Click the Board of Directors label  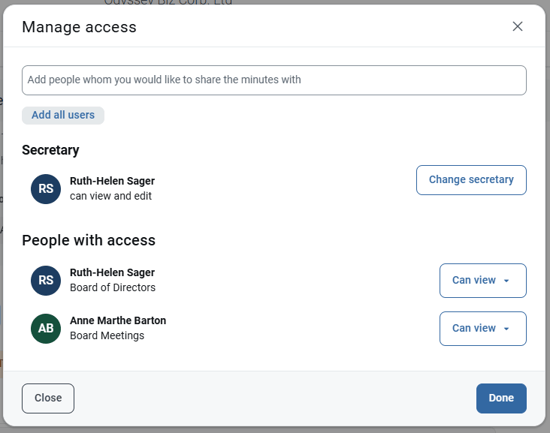[113, 287]
